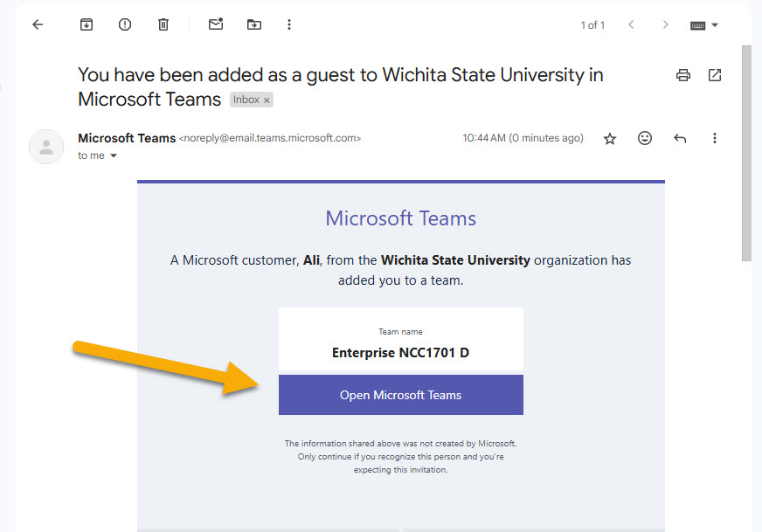This screenshot has height=532, width=762.
Task: Print the email
Action: pyautogui.click(x=682, y=75)
